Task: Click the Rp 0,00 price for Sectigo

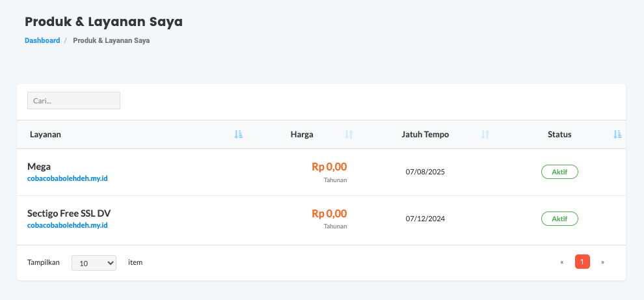Action: [329, 213]
